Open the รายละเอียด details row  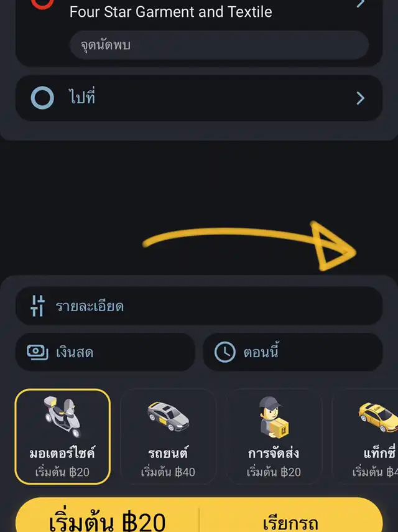tap(199, 306)
